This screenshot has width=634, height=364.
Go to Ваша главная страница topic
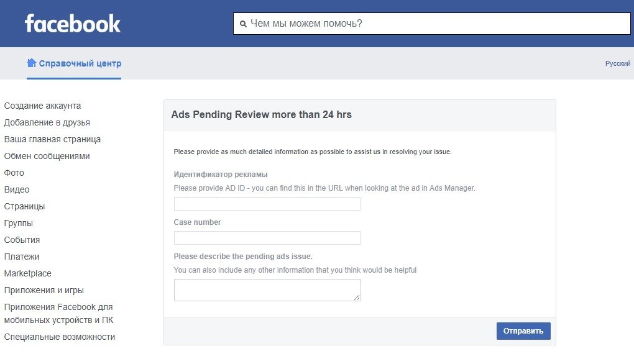[x=52, y=139]
